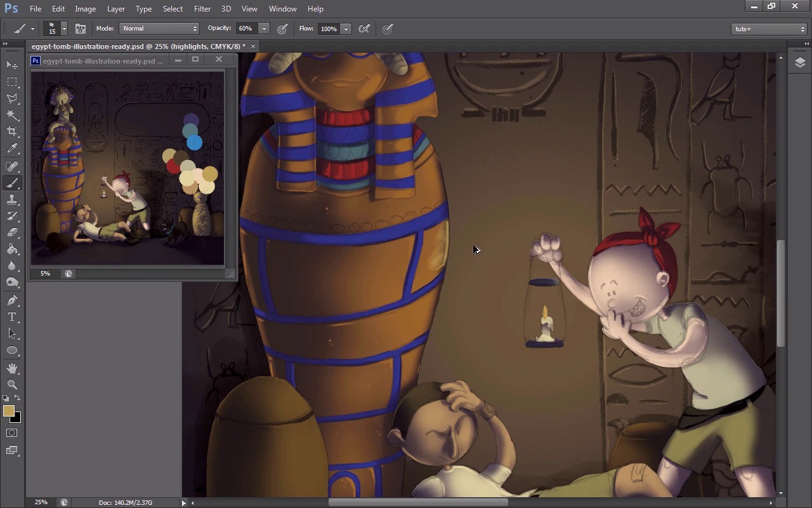Image resolution: width=812 pixels, height=508 pixels.
Task: Toggle Quick Mask mode
Action: pyautogui.click(x=12, y=433)
